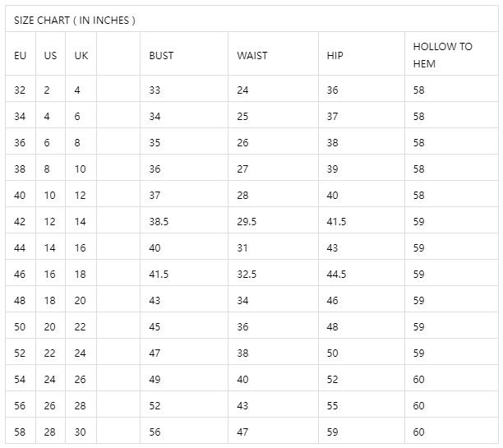Click hip value 55
The image size is (503, 448).
pos(332,405)
